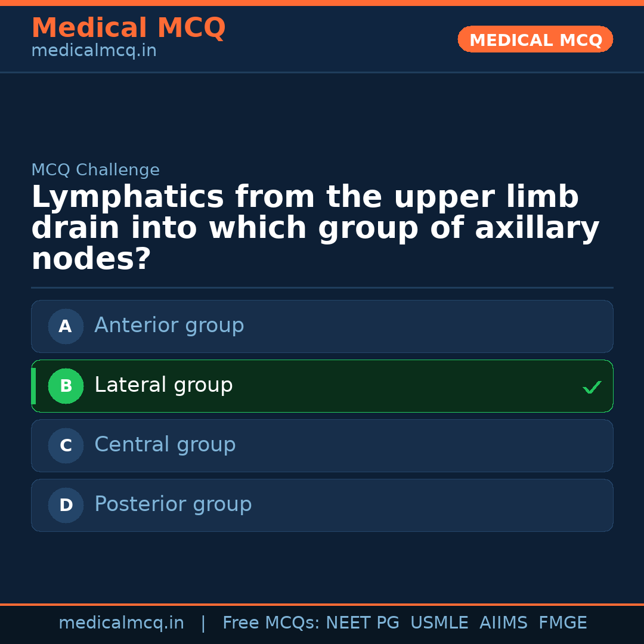Click the circular D badge icon
This screenshot has height=644, width=644.
(x=66, y=505)
